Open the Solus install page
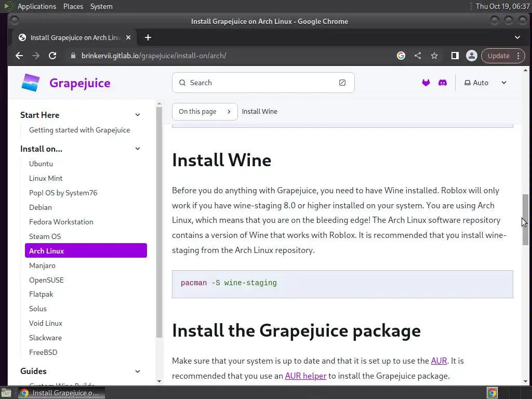This screenshot has width=532, height=399. tap(37, 309)
